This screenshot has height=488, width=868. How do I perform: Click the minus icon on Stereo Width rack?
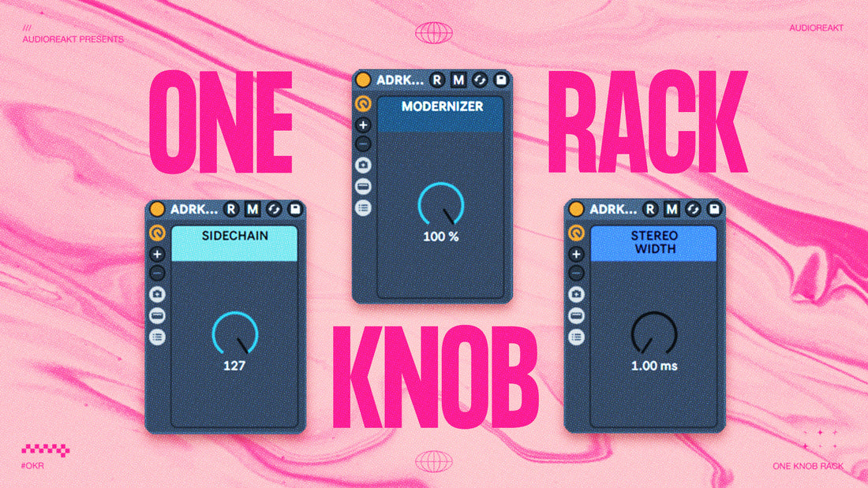coord(576,273)
